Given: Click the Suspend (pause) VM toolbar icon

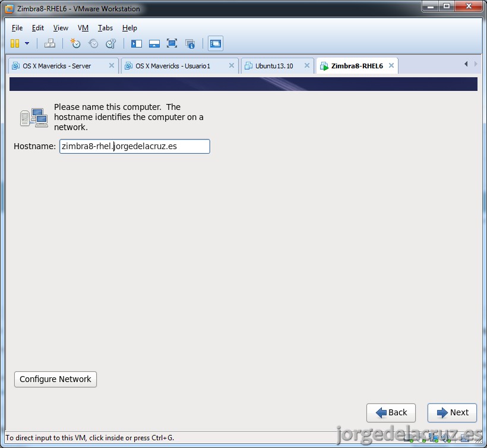Looking at the screenshot, I should click(15, 43).
